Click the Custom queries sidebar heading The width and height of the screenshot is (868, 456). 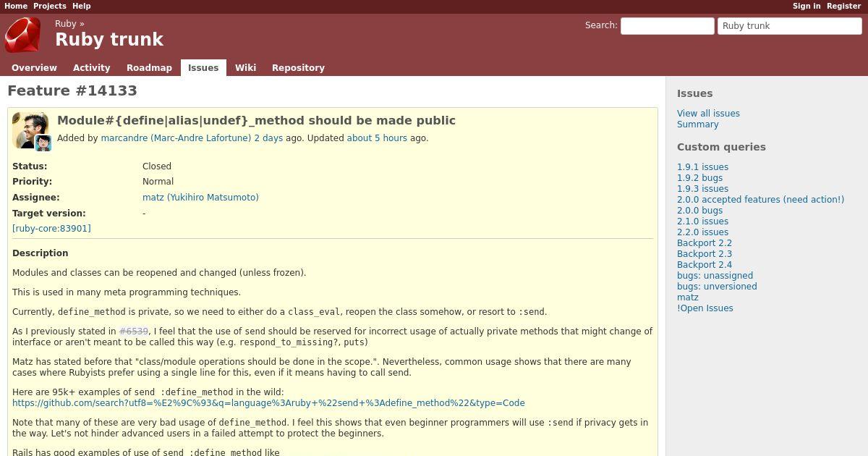[x=721, y=146]
